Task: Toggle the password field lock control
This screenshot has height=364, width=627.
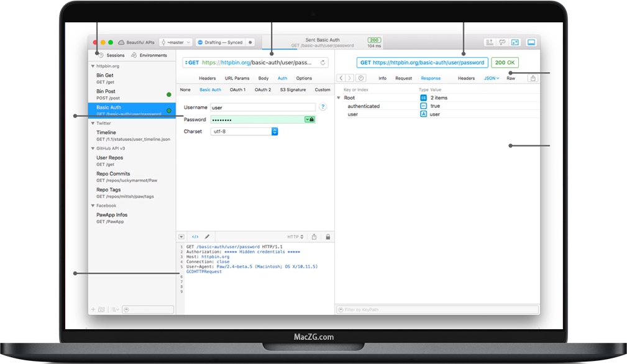Action: click(311, 119)
